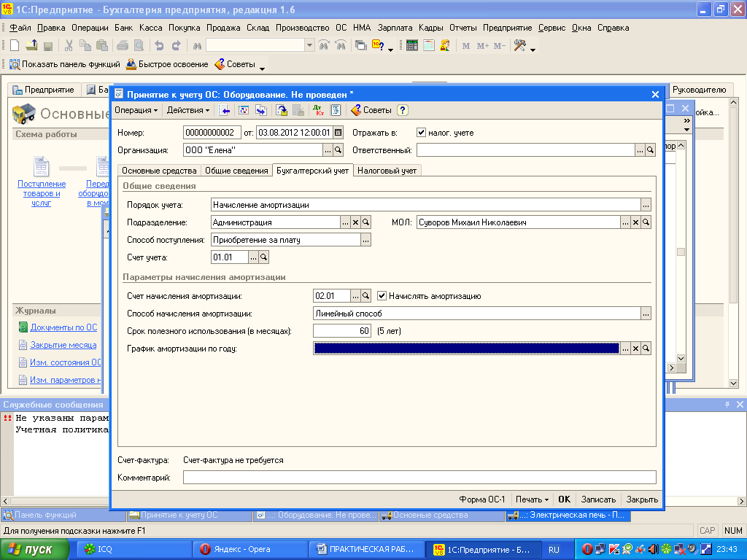
Task: Open the Отчеты menu
Action: [x=463, y=28]
